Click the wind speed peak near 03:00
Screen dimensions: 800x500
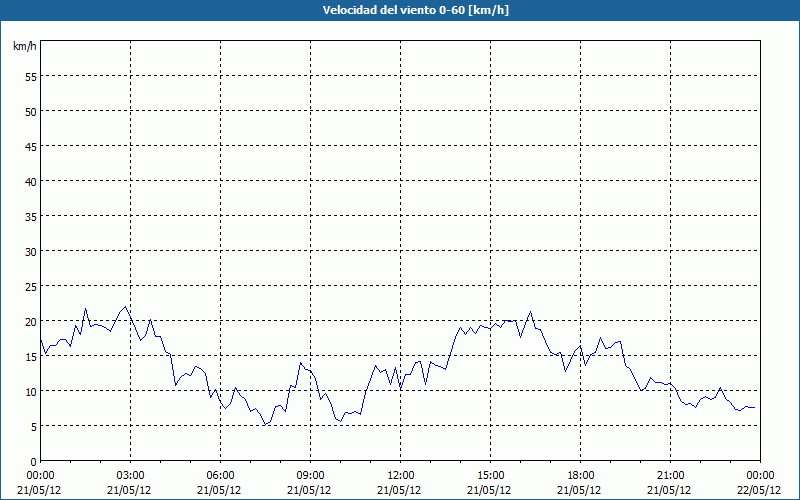coord(126,307)
